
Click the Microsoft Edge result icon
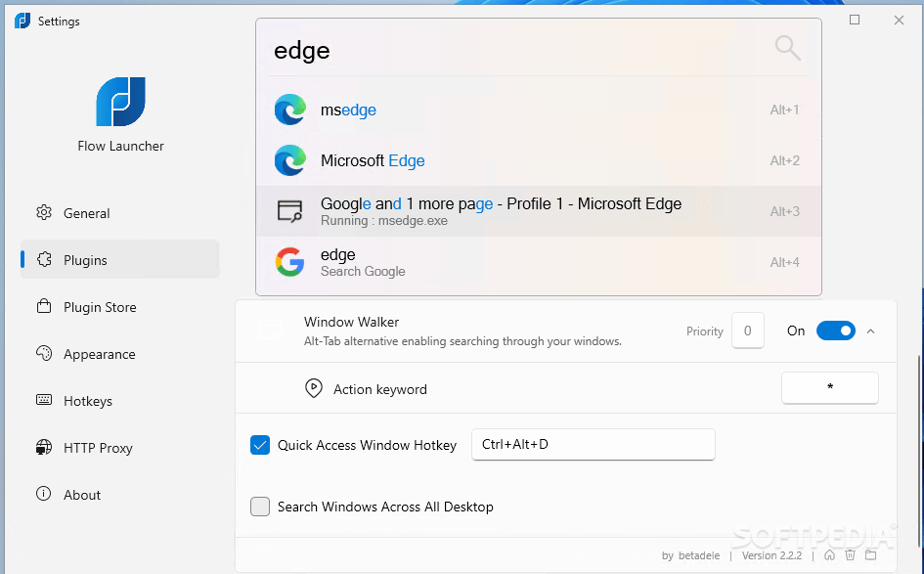click(290, 160)
